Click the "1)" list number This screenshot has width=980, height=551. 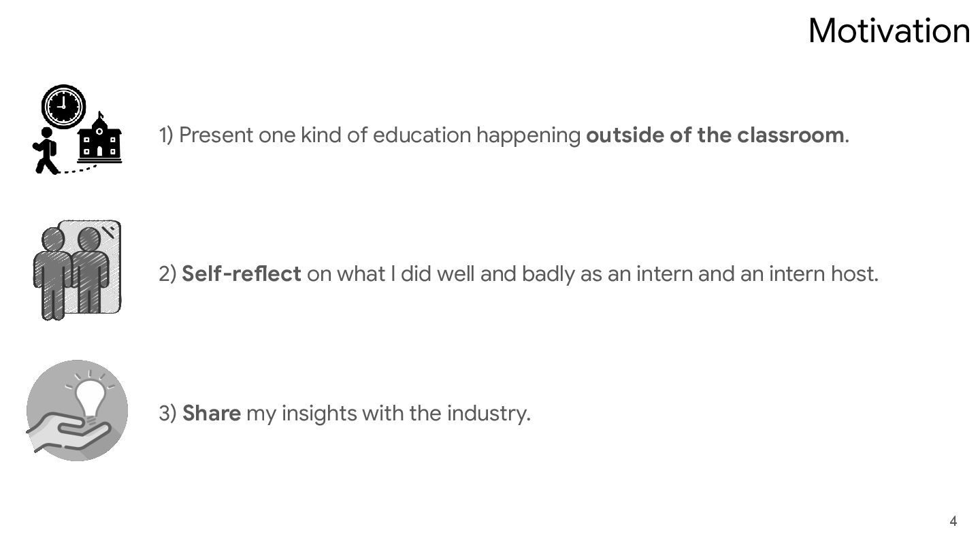(x=166, y=135)
